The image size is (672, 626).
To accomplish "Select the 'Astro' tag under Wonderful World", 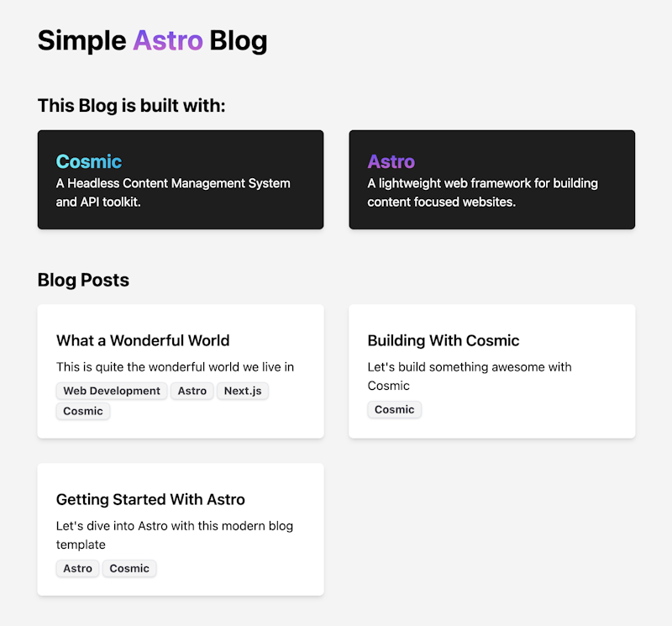I will pos(192,391).
